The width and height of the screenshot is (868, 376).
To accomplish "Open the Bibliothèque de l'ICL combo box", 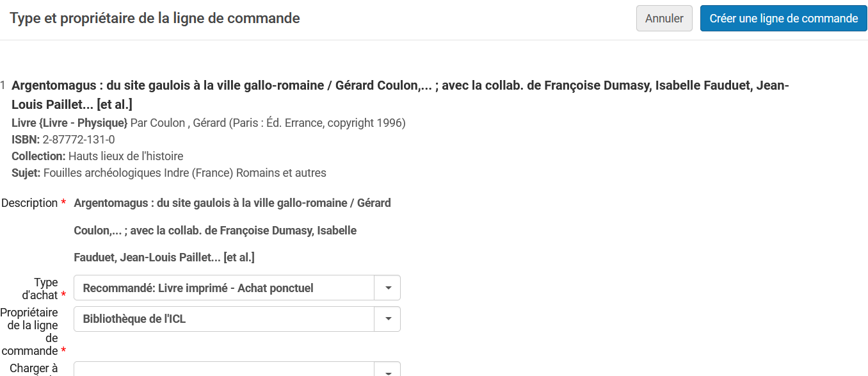I will pos(224,319).
